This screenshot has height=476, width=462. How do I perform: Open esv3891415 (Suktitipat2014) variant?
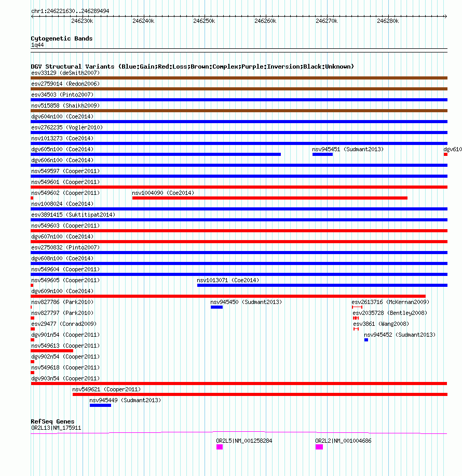[x=73, y=215]
